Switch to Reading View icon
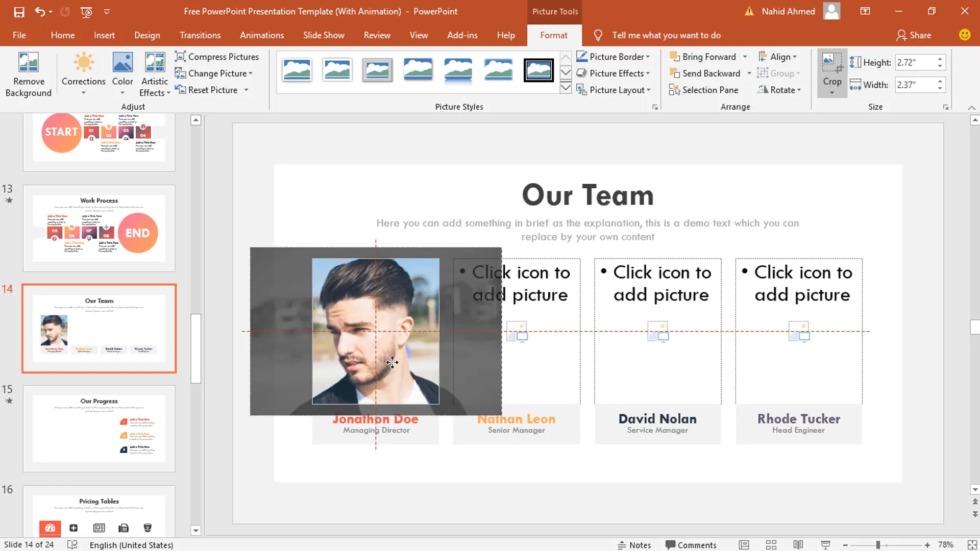980x551 pixels. (798, 545)
